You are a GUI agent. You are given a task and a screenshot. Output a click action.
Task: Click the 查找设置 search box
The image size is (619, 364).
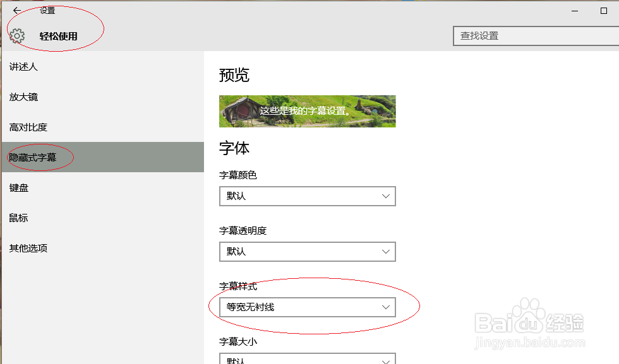(x=536, y=36)
